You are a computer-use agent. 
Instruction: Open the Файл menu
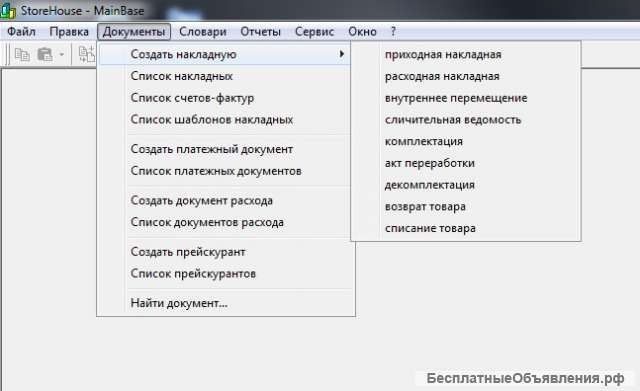tap(21, 31)
